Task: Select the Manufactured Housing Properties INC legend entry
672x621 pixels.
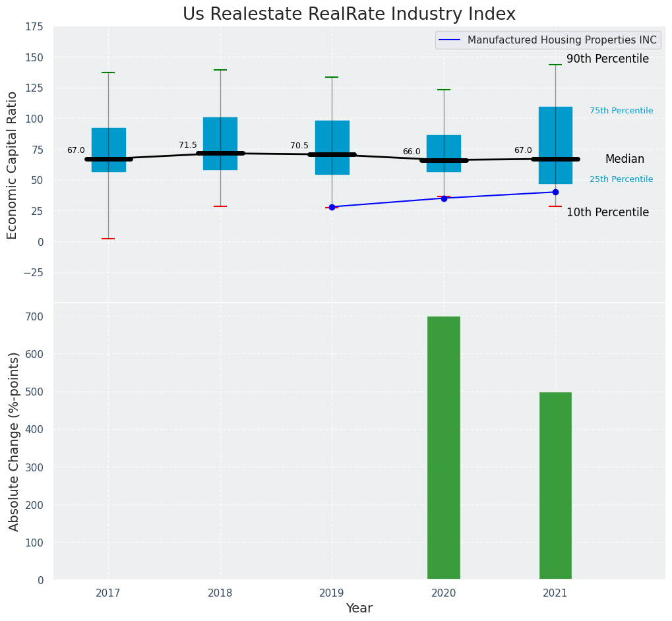Action: pyautogui.click(x=562, y=40)
